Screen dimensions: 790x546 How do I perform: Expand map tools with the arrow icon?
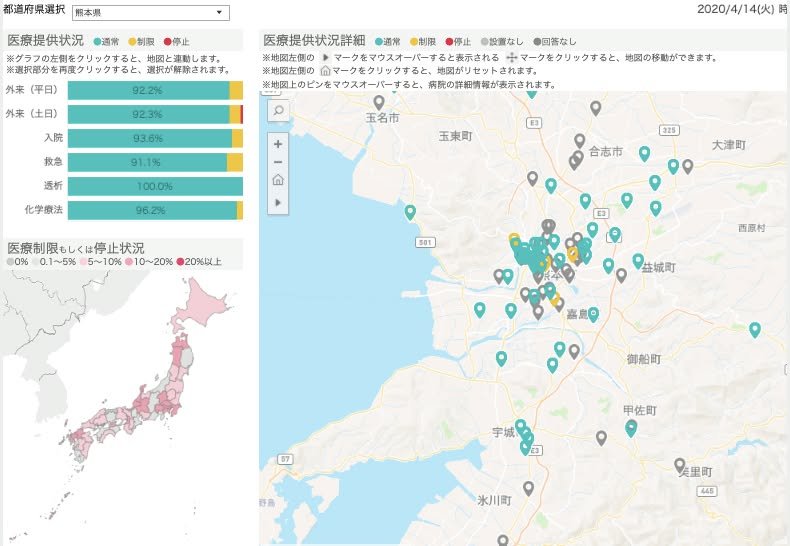[277, 202]
